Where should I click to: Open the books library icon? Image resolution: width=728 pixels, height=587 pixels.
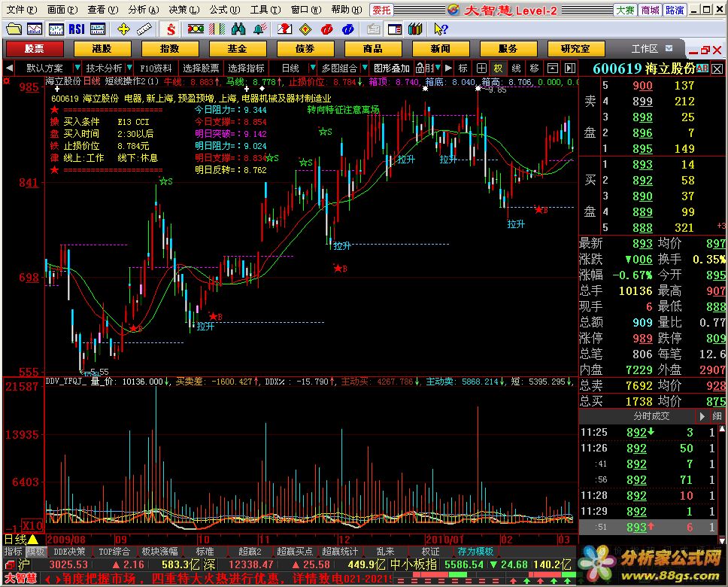416,30
